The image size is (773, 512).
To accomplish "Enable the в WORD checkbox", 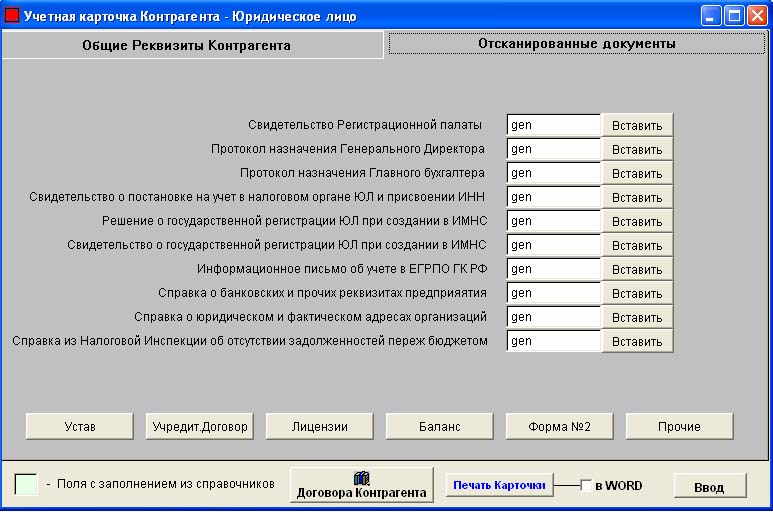I will point(586,485).
